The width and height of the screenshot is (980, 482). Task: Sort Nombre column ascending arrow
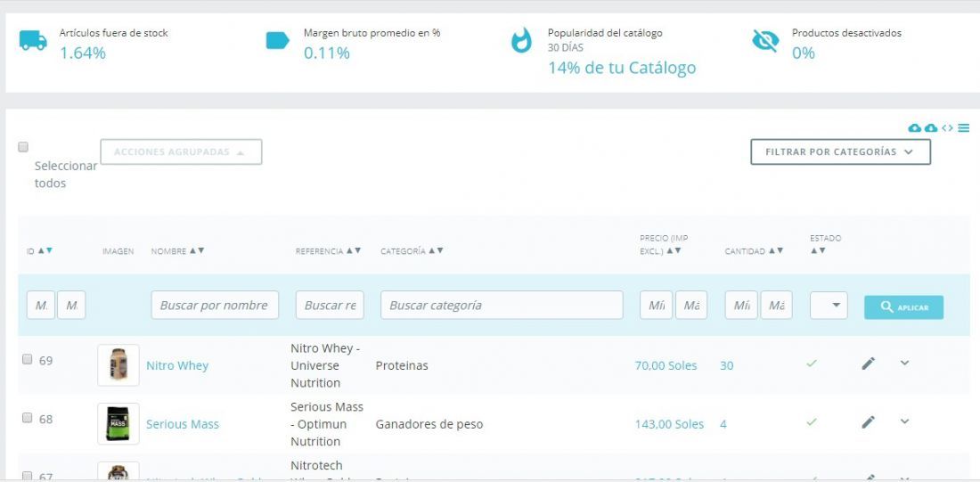coord(192,250)
